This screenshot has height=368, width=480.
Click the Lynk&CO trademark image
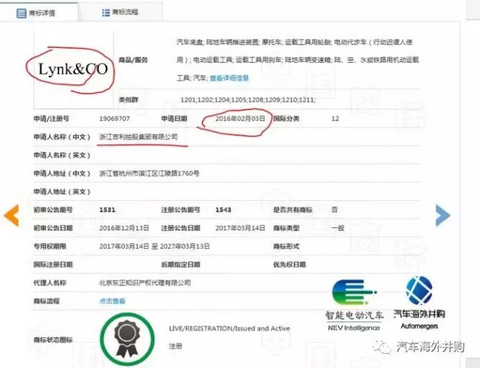click(73, 69)
